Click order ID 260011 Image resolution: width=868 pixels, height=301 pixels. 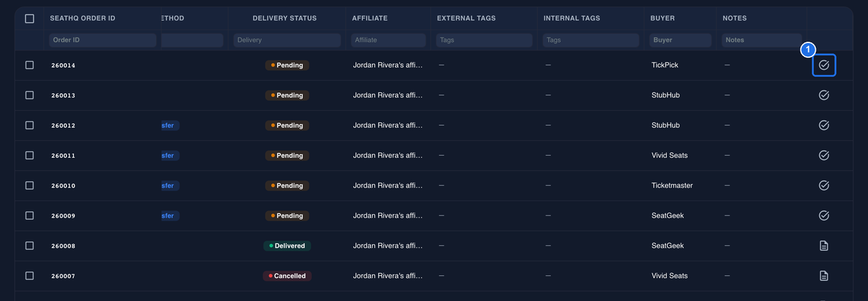pos(63,156)
